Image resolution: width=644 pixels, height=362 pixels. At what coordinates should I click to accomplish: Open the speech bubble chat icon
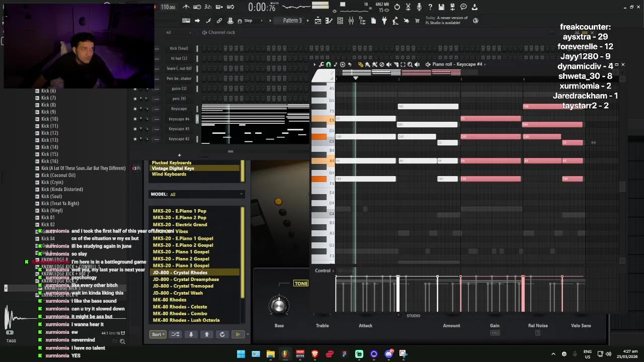pyautogui.click(x=463, y=7)
